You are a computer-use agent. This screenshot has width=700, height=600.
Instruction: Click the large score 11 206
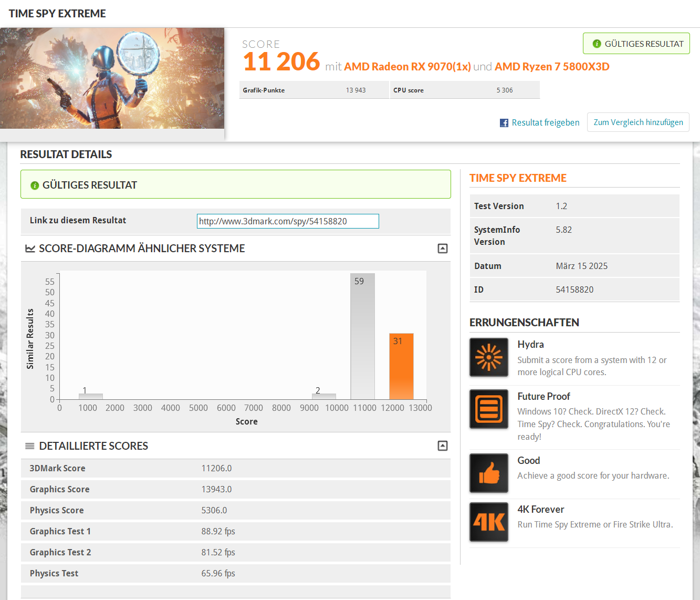(281, 61)
